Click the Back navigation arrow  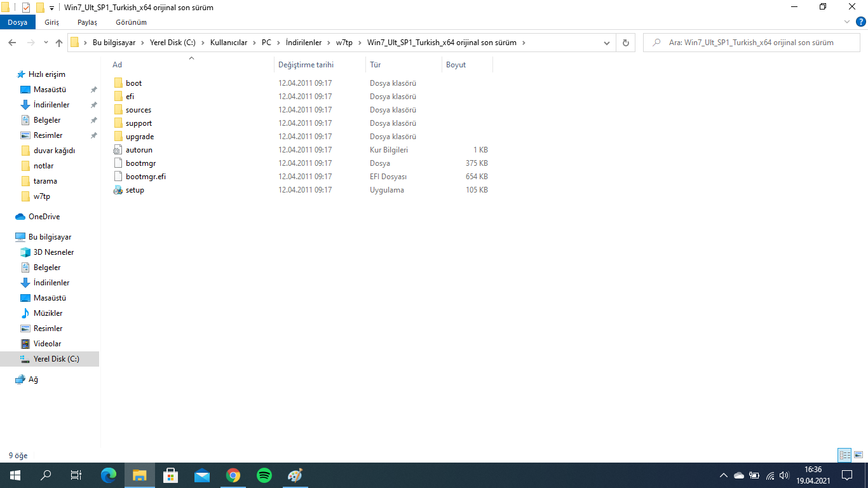(x=12, y=43)
